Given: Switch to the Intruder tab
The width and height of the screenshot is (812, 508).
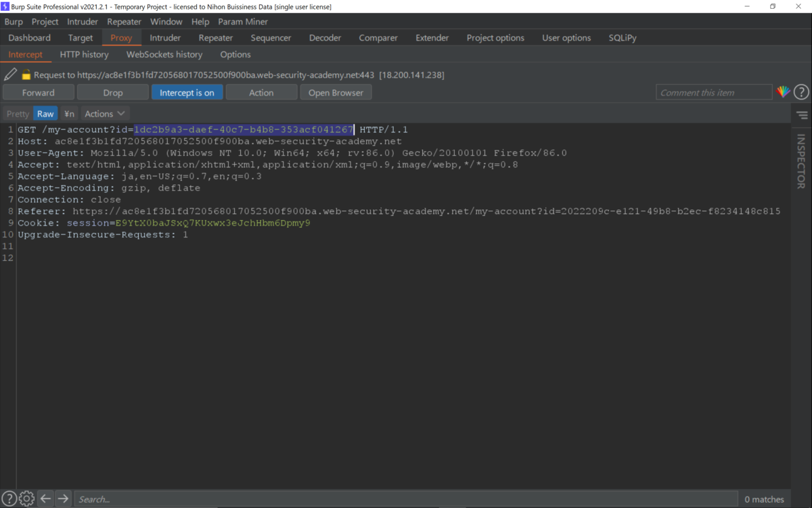Looking at the screenshot, I should (x=165, y=38).
